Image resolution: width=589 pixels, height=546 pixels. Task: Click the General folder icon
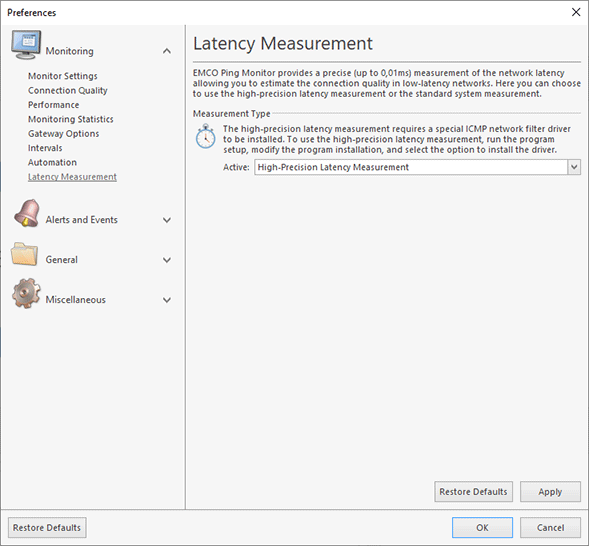click(x=24, y=254)
